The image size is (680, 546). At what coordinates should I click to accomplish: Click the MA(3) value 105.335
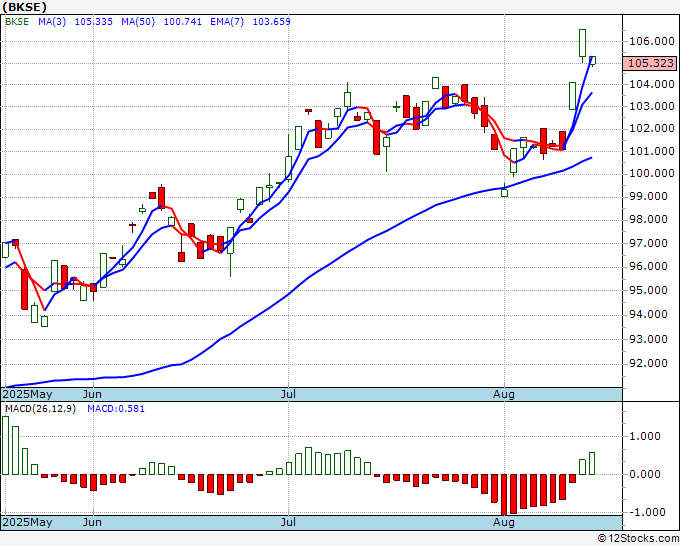pyautogui.click(x=94, y=22)
